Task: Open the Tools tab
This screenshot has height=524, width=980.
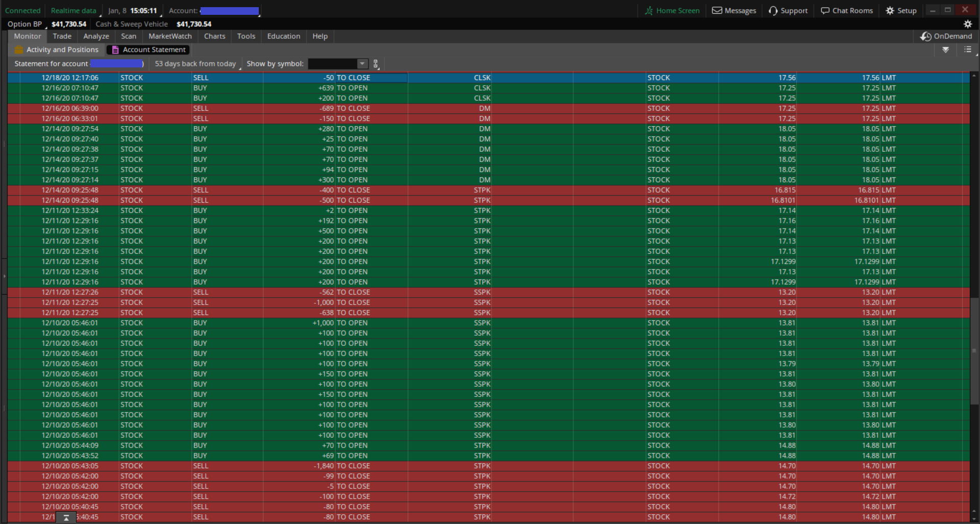Action: 246,36
